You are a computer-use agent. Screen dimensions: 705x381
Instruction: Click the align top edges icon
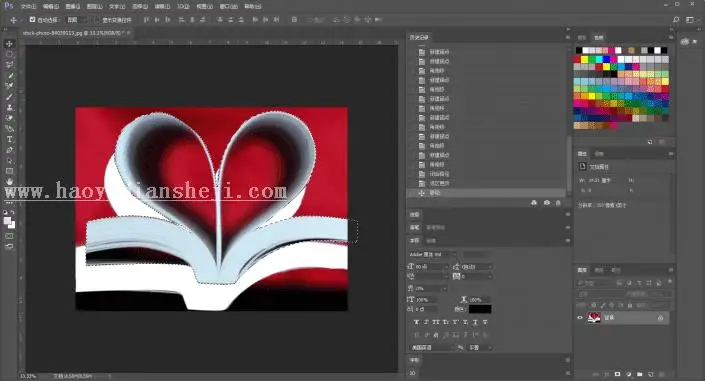(146, 20)
